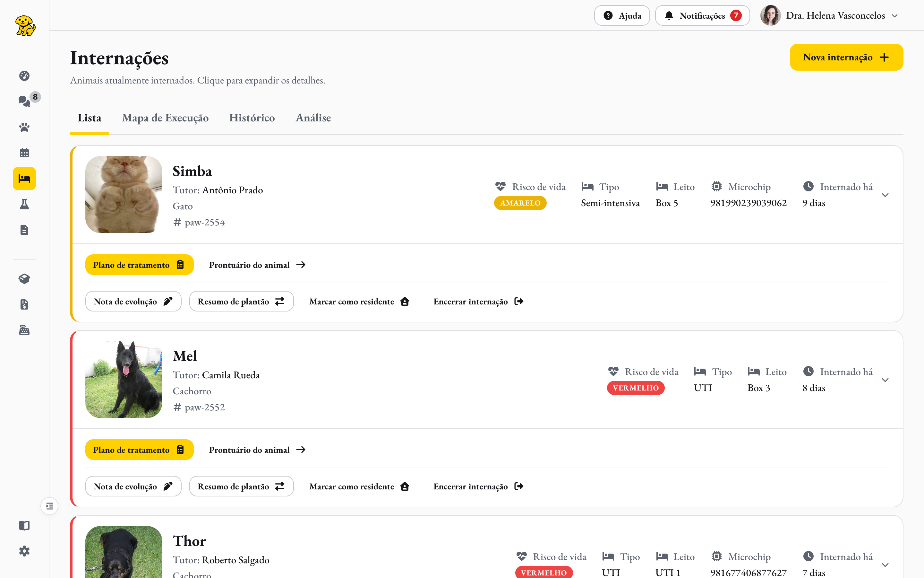Click Simba's microchip number 981990239039062
This screenshot has height=578, width=924.
(x=749, y=203)
